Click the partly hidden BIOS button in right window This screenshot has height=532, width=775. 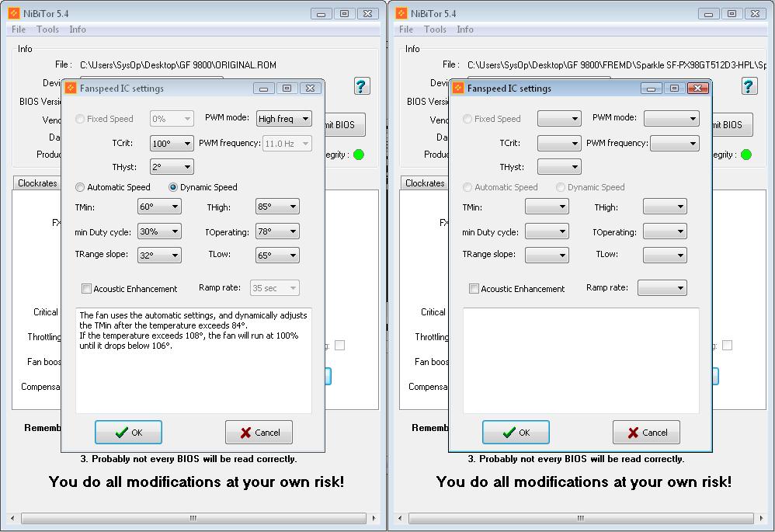pos(732,124)
